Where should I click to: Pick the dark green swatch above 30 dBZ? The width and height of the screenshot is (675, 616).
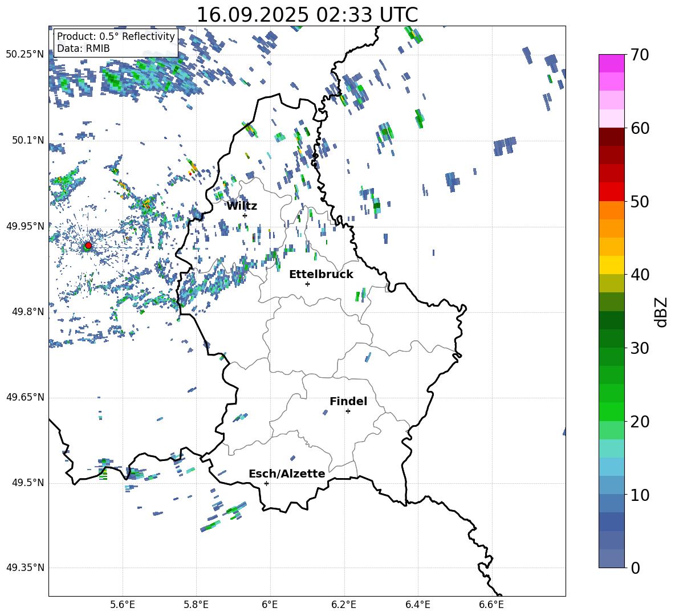(611, 338)
